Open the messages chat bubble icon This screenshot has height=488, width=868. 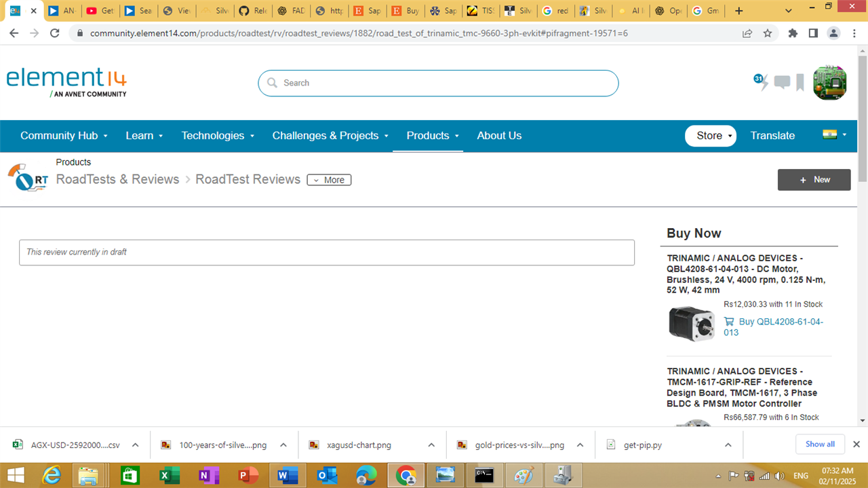pos(782,83)
